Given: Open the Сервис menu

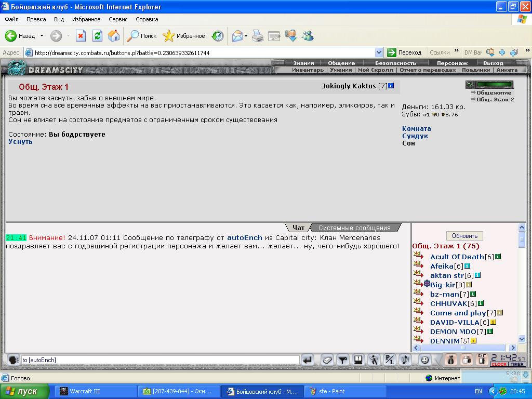Looking at the screenshot, I should (118, 19).
